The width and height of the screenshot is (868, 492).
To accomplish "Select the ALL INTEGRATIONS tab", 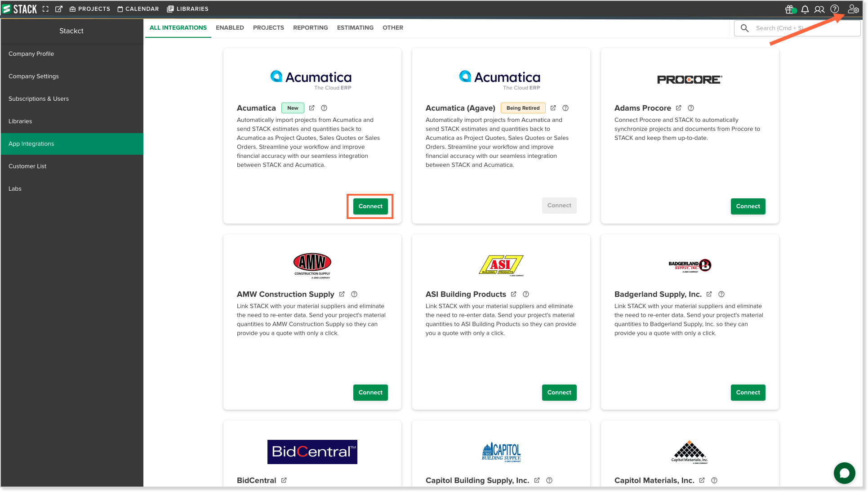I will (178, 28).
